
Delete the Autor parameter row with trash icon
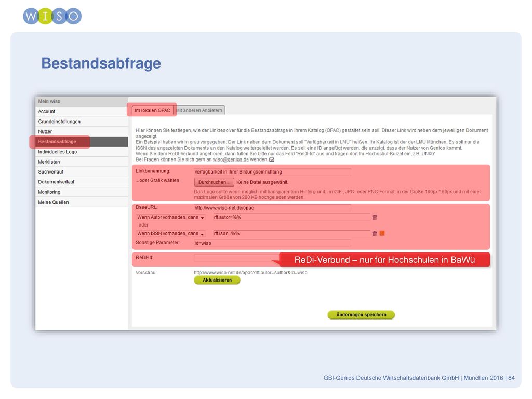pos(375,217)
